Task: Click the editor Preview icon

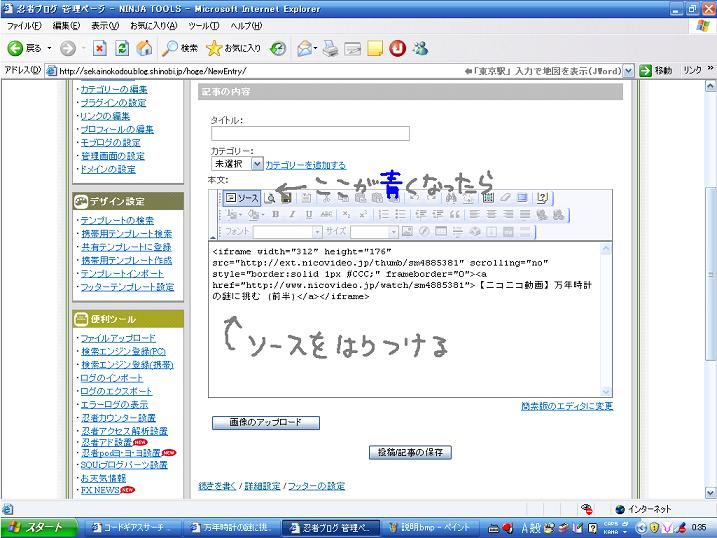Action: pos(271,198)
